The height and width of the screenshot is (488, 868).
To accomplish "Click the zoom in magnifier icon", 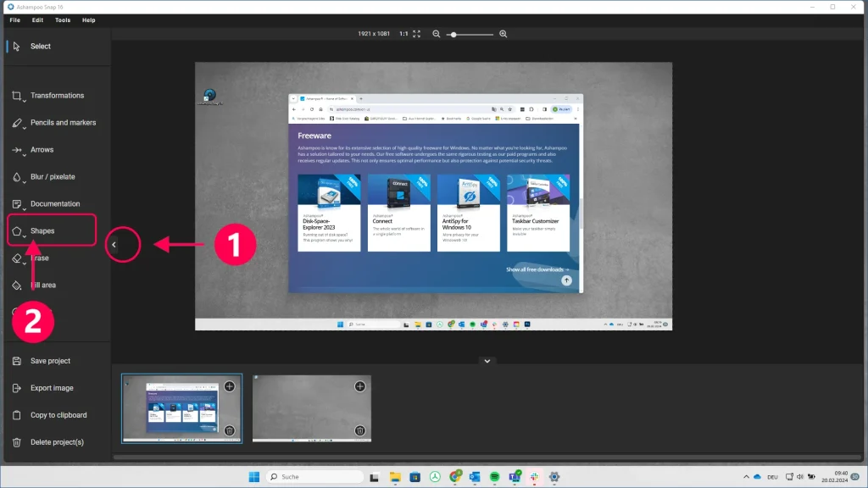I will 504,34.
